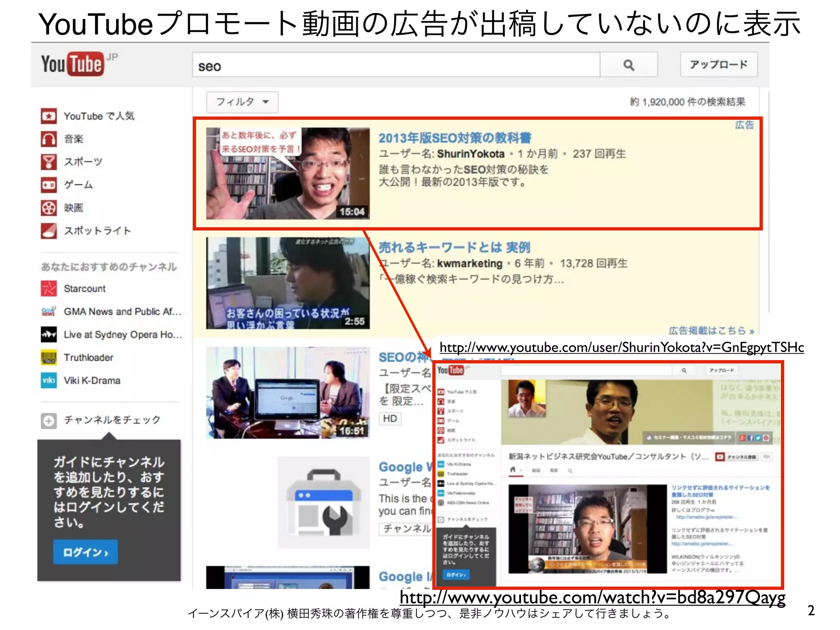The width and height of the screenshot is (840, 630).
Task: Open 2013年版SEO対策の教科書 video title
Action: [x=454, y=138]
